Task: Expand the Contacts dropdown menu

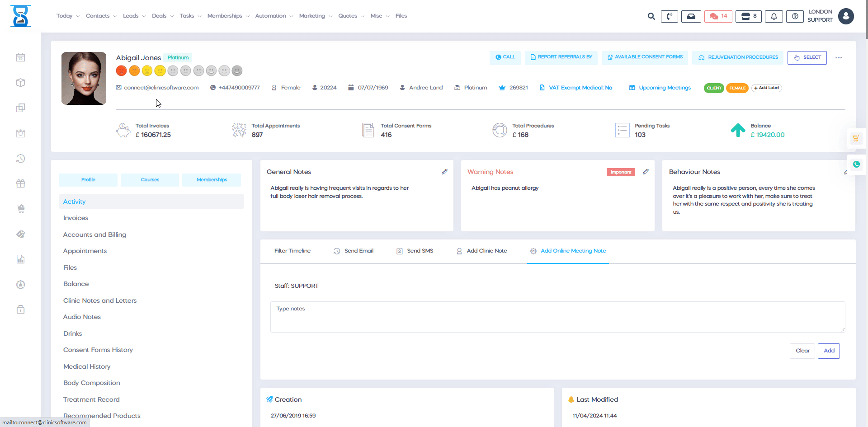Action: [101, 16]
